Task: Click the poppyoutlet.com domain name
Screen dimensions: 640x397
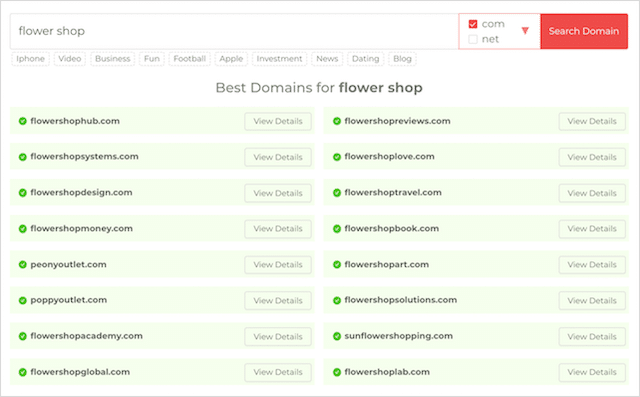Action: (69, 300)
